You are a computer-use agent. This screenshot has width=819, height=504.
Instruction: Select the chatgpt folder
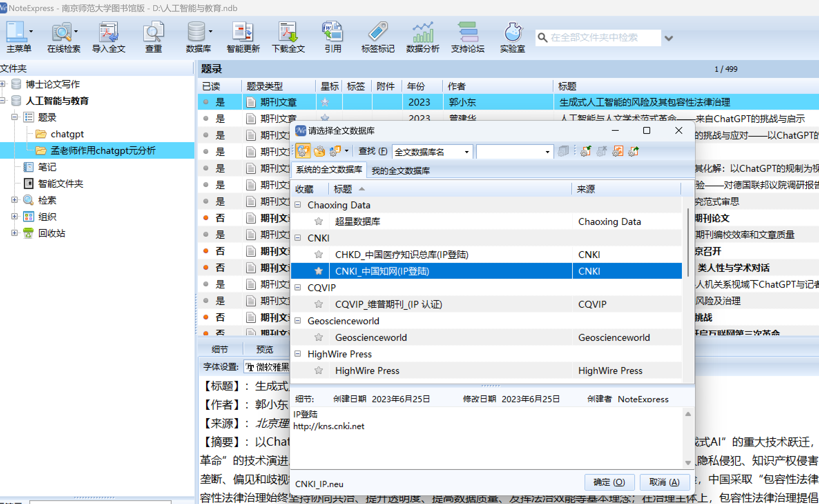pos(67,134)
